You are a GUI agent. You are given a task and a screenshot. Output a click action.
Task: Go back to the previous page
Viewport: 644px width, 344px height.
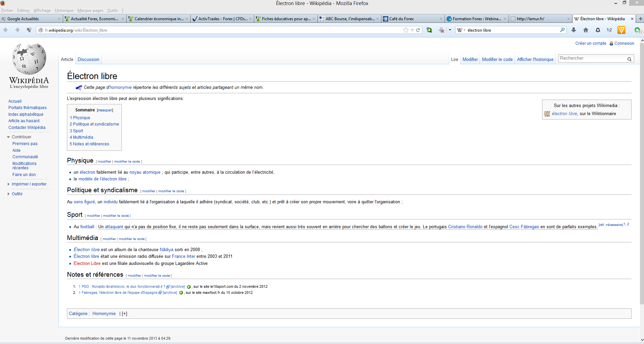(6, 30)
